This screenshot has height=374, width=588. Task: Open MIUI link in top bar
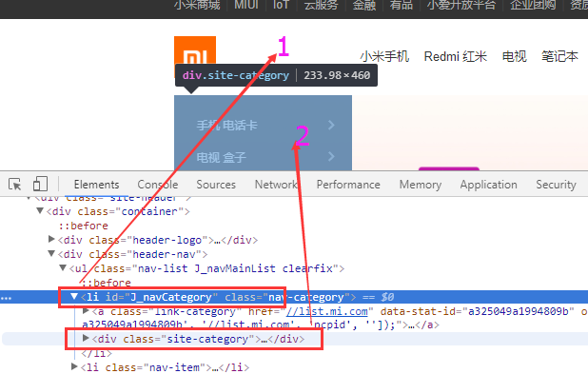pyautogui.click(x=246, y=5)
